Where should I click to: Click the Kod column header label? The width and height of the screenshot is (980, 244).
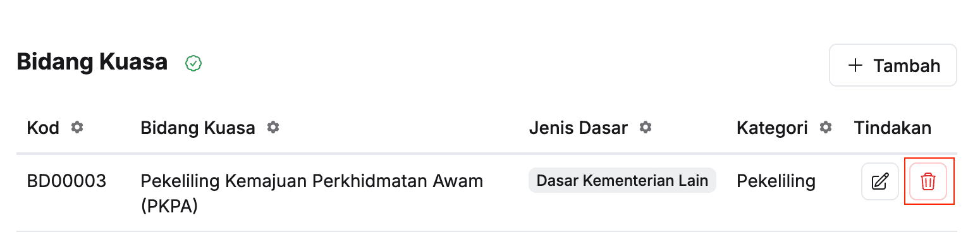click(43, 128)
